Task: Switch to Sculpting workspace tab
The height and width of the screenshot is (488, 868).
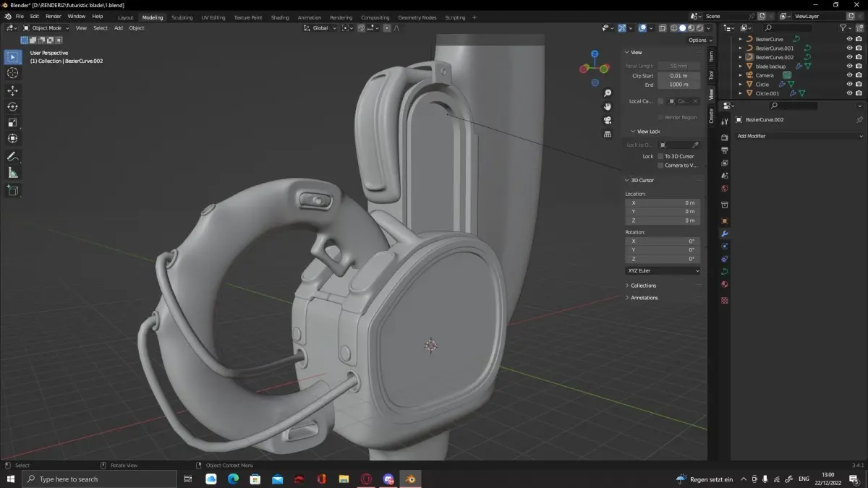Action: [x=182, y=17]
